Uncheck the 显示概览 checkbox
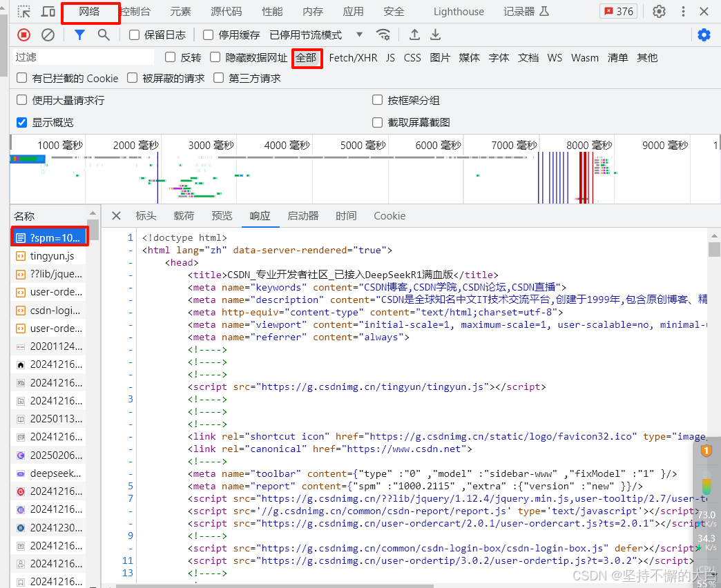 click(x=21, y=122)
